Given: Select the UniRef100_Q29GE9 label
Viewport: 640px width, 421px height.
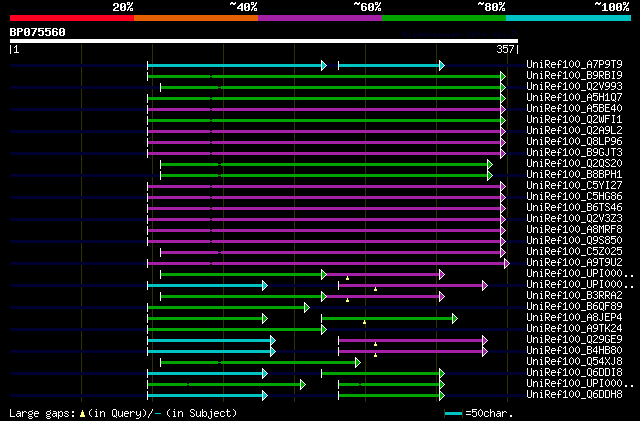Looking at the screenshot, I should click(x=574, y=340).
